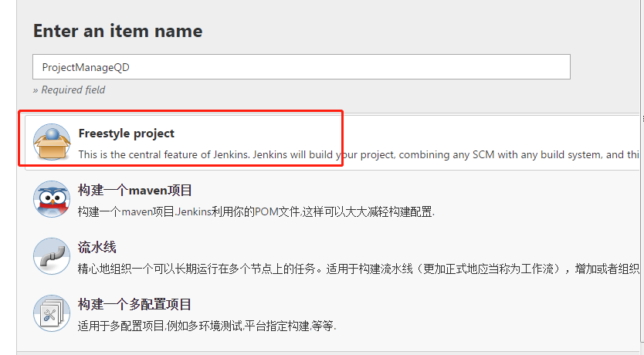This screenshot has width=644, height=355.
Task: Select the Freestyle project title
Action: (x=126, y=134)
